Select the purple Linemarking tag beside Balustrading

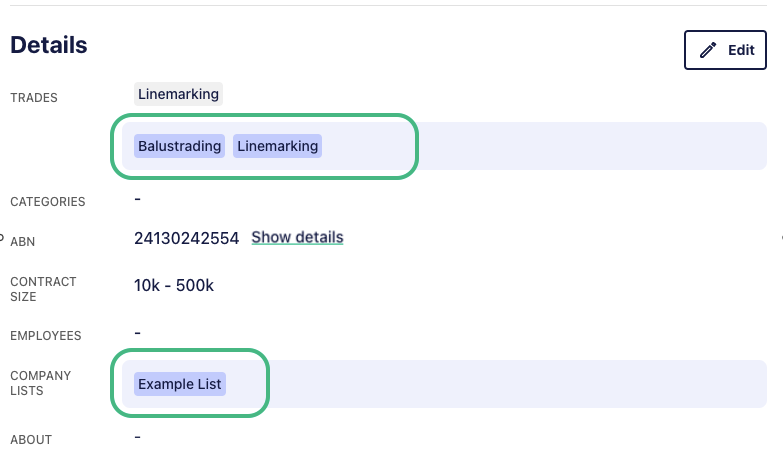(277, 146)
